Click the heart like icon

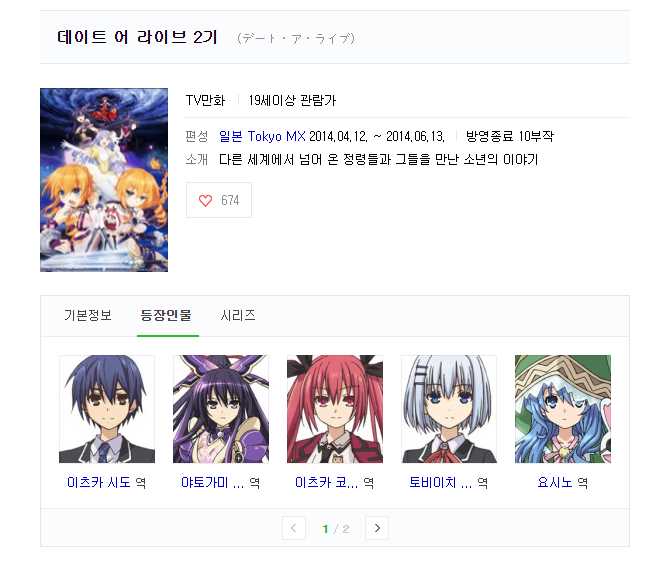(x=205, y=200)
